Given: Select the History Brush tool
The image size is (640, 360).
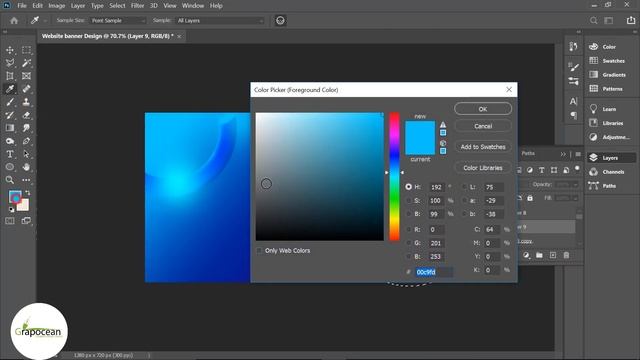Looking at the screenshot, I should point(10,115).
